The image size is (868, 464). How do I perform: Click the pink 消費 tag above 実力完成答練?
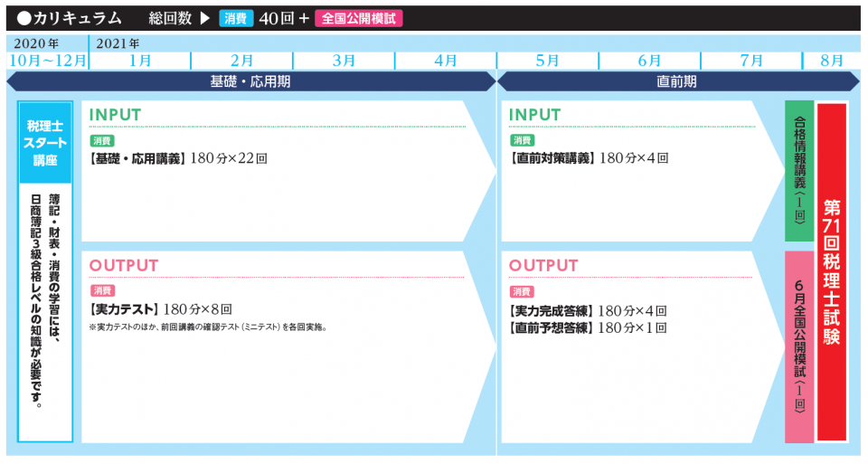[522, 291]
